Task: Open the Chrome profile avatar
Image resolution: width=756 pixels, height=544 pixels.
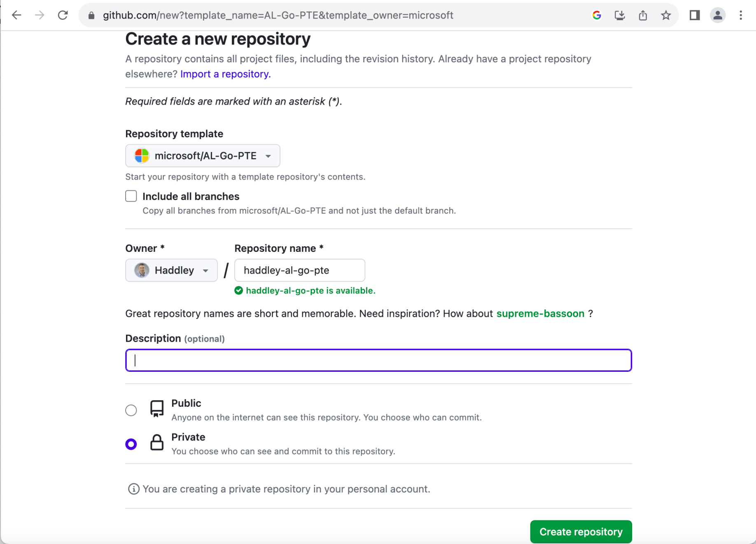Action: (x=718, y=15)
